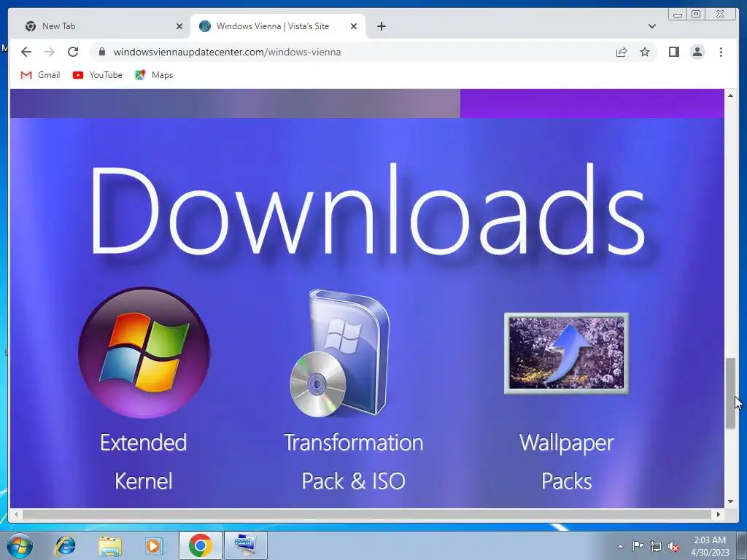Open the Action Center flag icon
The width and height of the screenshot is (747, 560).
638,546
